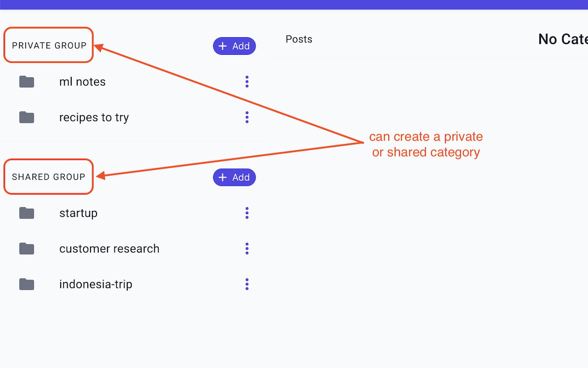Click the Private Group section header
Image resolution: width=588 pixels, height=368 pixels.
[49, 46]
